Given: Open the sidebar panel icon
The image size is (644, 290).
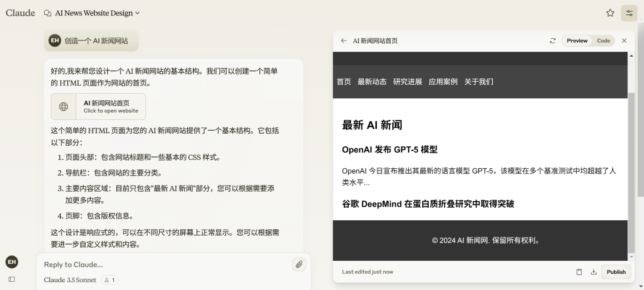Looking at the screenshot, I should click(x=12, y=279).
